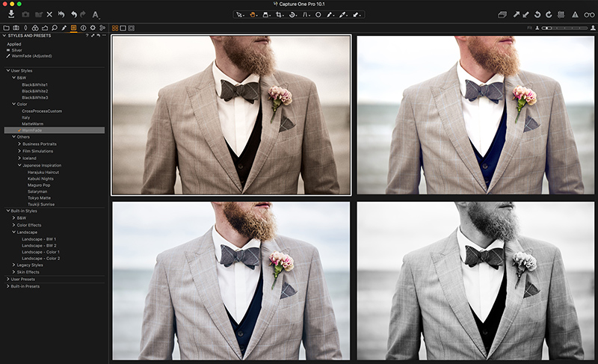This screenshot has height=364, width=598.
Task: Switch to single image view
Action: (123, 28)
